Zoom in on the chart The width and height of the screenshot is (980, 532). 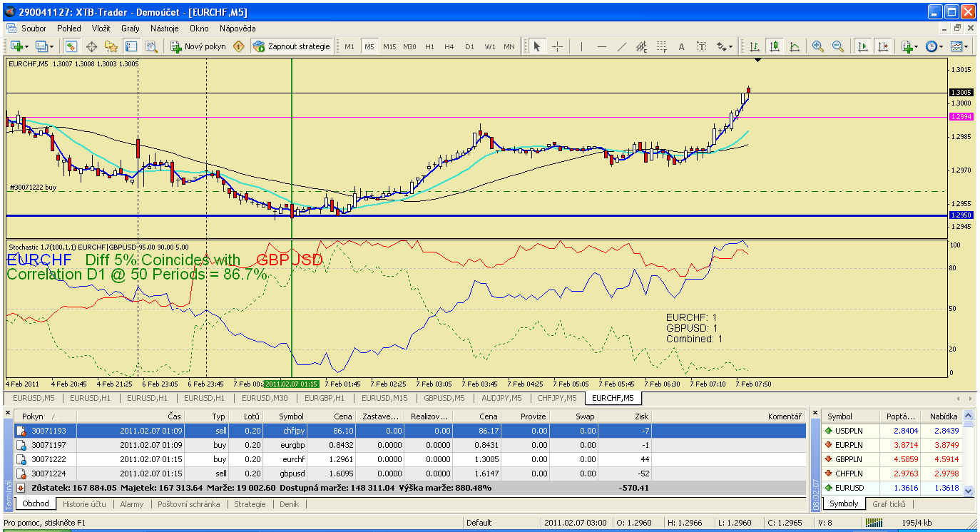point(818,46)
